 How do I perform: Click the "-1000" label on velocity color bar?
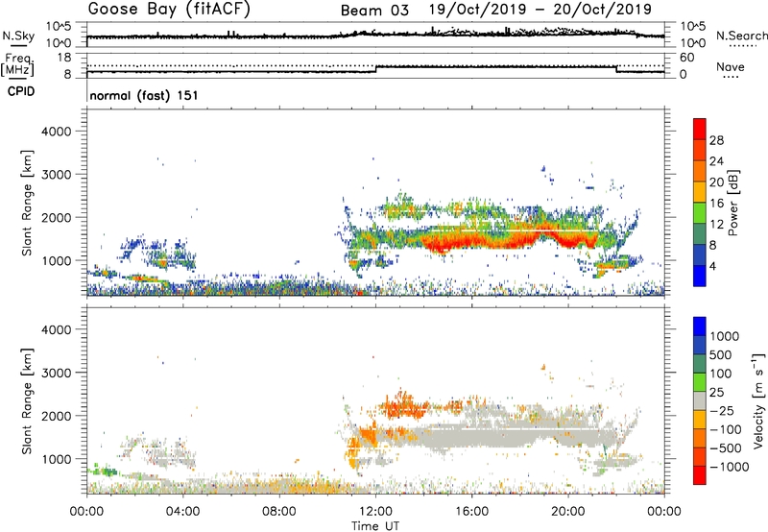pos(729,467)
